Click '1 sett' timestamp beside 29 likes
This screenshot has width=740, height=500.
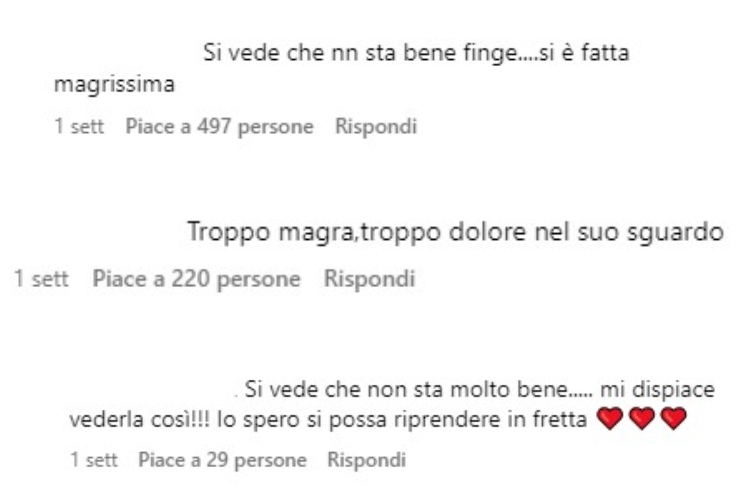pyautogui.click(x=94, y=460)
